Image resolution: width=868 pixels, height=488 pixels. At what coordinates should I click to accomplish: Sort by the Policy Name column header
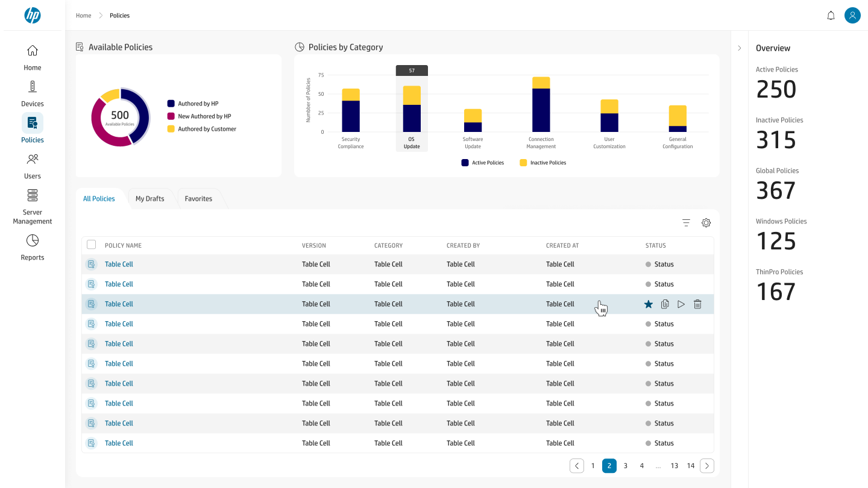click(123, 246)
